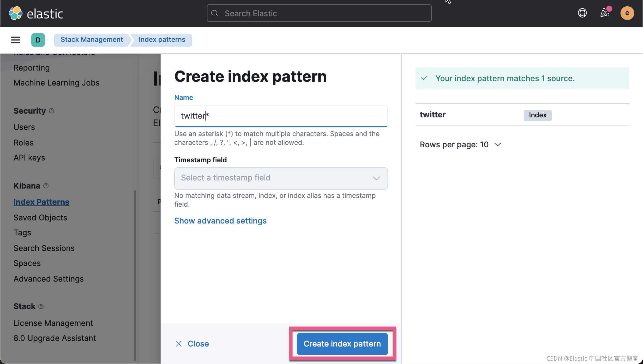Click the timestamp dropdown chevron
Screen dimensions: 643x364
[x=376, y=178]
